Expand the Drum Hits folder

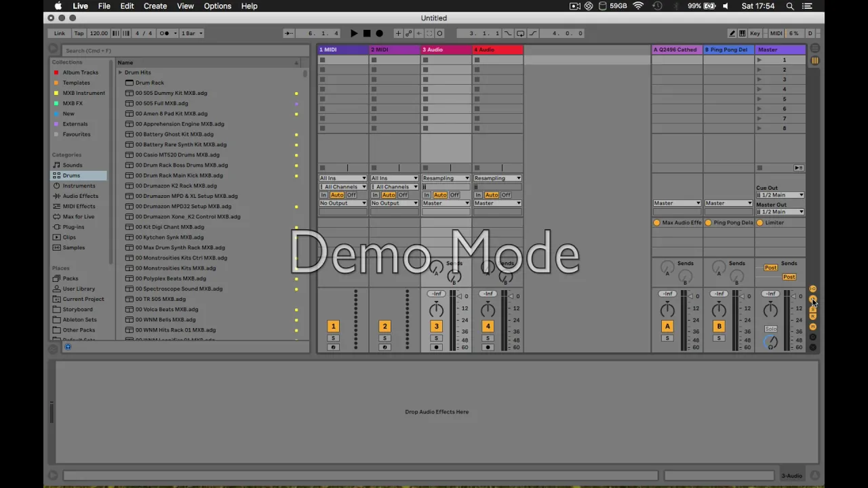[120, 73]
